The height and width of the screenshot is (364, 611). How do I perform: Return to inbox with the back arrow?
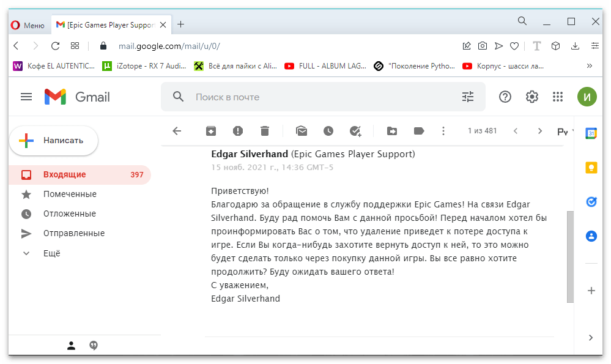(x=177, y=131)
